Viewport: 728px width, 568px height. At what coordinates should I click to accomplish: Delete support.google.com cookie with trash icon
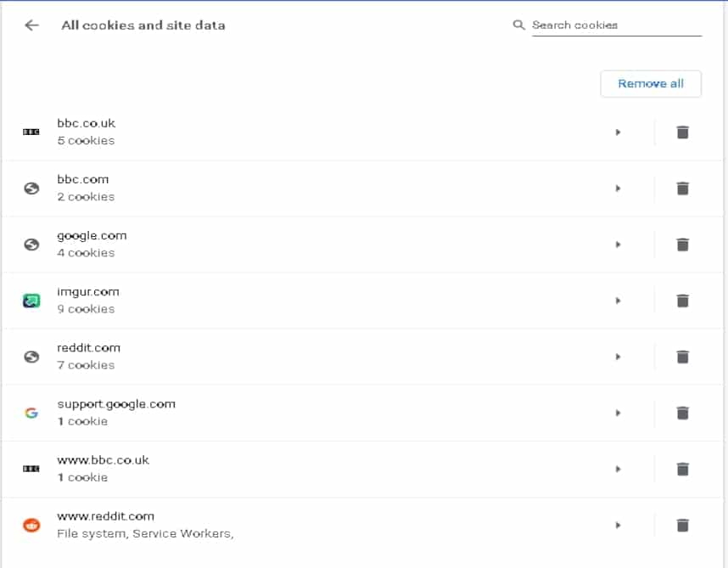[682, 413]
